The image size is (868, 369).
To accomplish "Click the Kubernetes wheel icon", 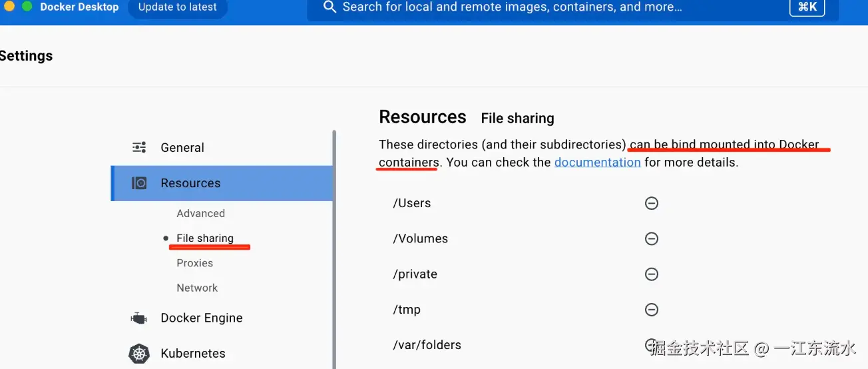I will tap(139, 354).
